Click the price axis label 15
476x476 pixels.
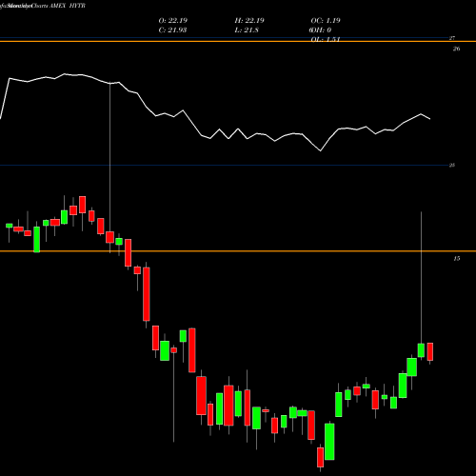[x=456, y=259]
